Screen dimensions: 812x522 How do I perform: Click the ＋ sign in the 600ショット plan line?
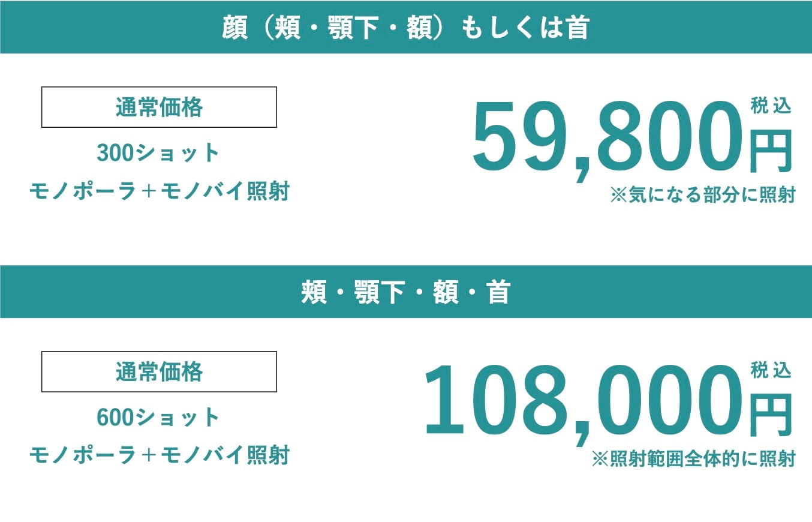coord(149,456)
